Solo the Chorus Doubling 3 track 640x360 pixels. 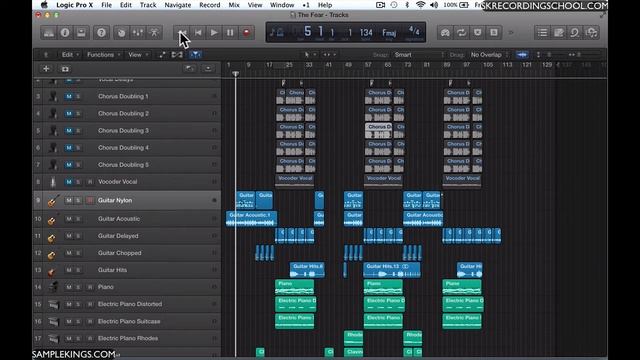click(78, 131)
